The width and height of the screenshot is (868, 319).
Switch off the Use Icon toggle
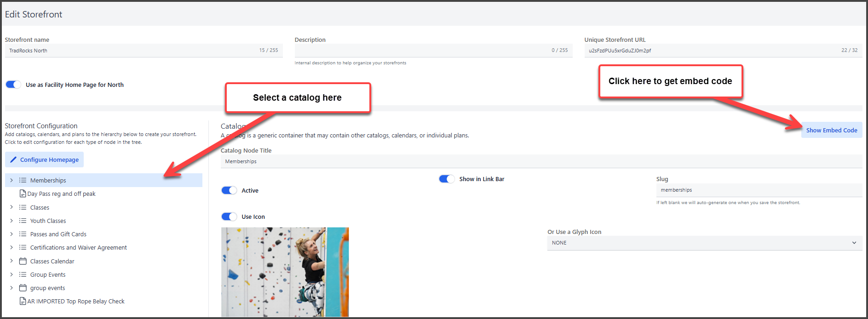tap(229, 216)
